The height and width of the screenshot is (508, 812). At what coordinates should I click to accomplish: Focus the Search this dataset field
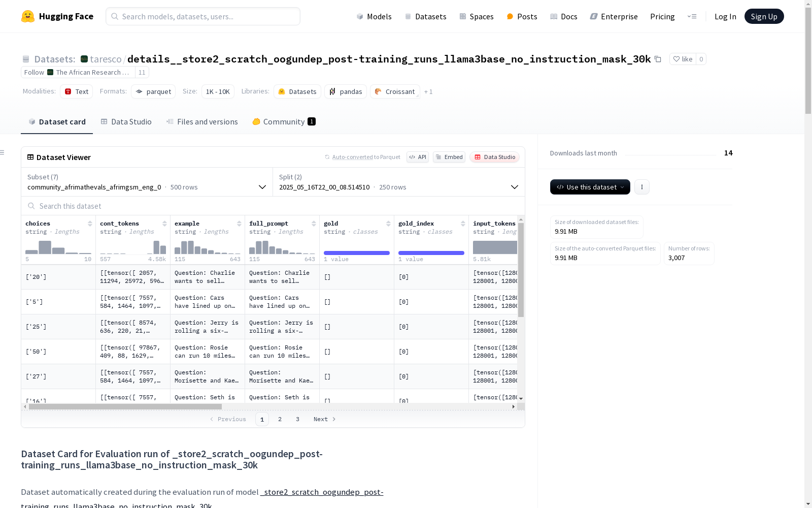(x=273, y=206)
